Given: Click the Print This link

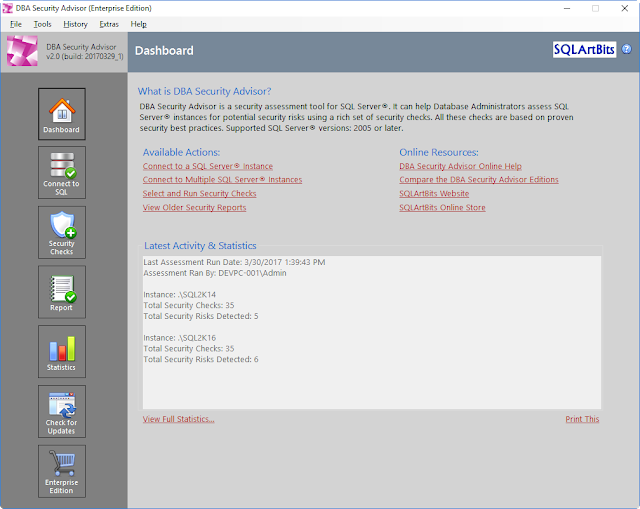Looking at the screenshot, I should (582, 419).
